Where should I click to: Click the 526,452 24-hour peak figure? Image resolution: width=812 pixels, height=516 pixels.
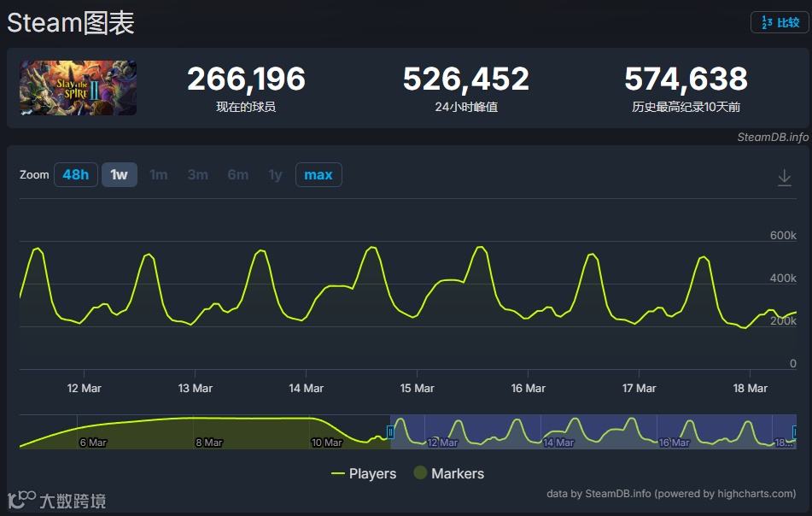point(466,79)
